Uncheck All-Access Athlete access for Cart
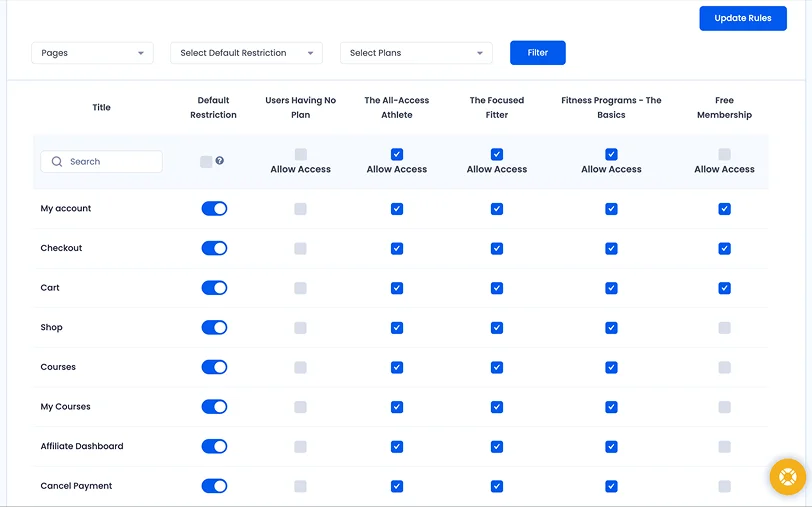 [x=397, y=288]
